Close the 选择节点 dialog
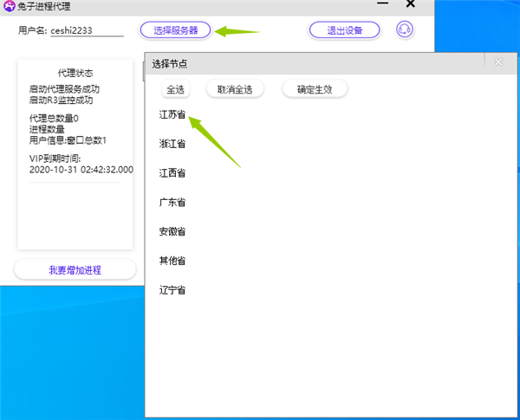This screenshot has width=520, height=420. pyautogui.click(x=498, y=62)
